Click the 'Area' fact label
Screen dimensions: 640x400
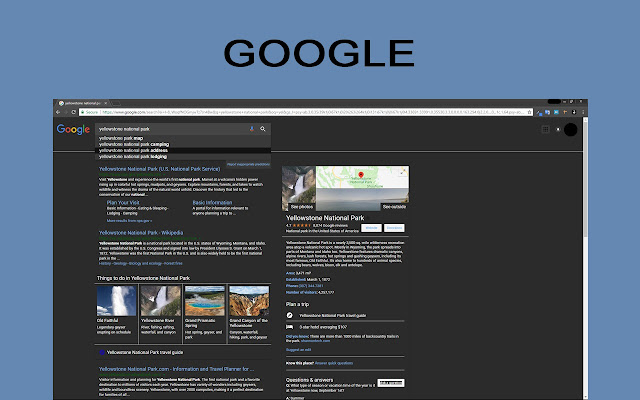(x=290, y=273)
